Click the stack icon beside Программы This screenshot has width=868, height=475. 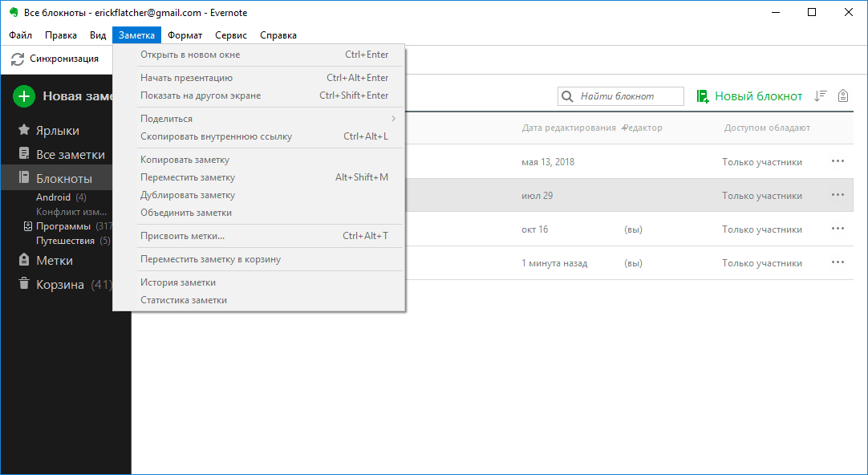tap(28, 226)
